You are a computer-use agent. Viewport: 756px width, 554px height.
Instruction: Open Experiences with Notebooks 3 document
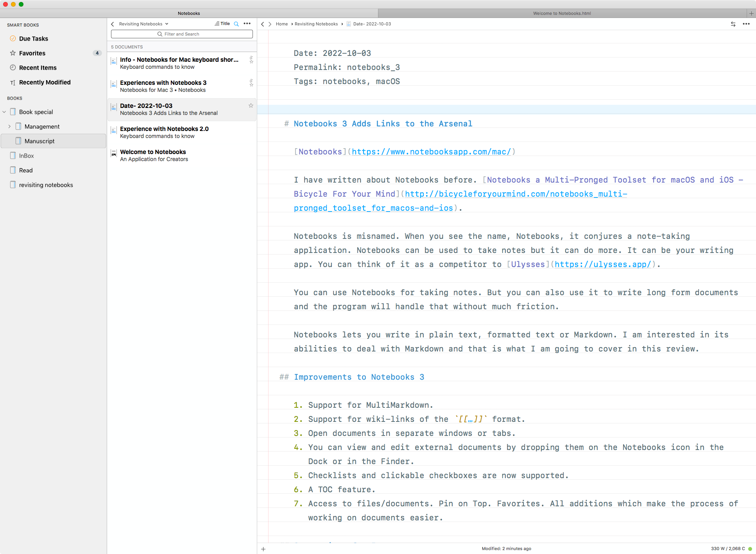[182, 86]
